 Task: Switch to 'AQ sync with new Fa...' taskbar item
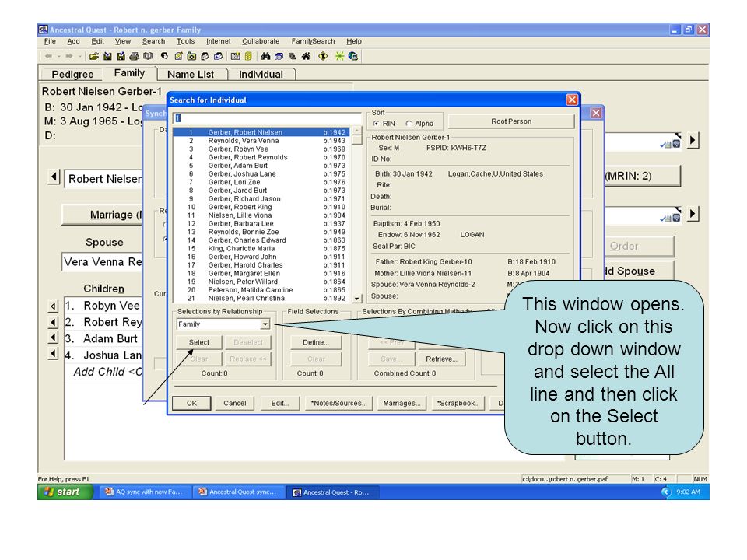click(x=145, y=492)
